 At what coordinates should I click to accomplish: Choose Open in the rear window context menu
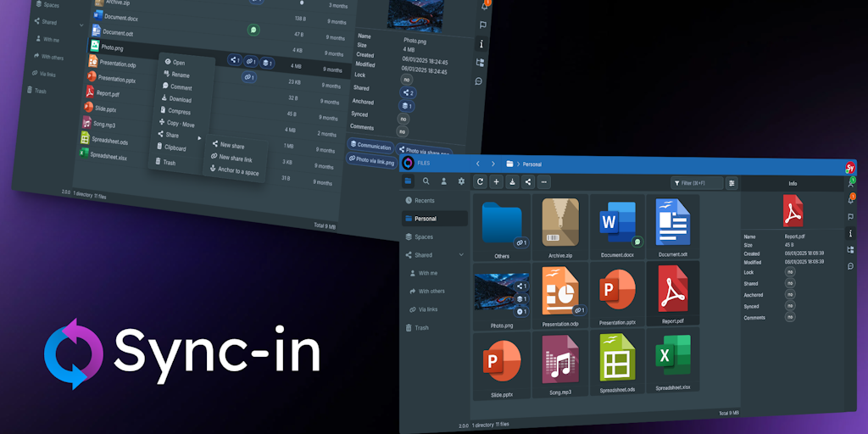pyautogui.click(x=175, y=63)
